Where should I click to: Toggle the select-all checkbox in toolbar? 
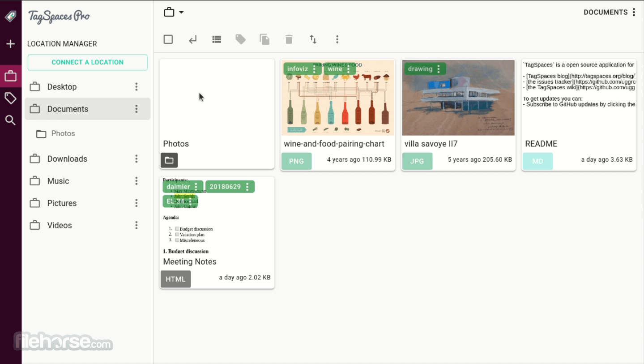pyautogui.click(x=168, y=39)
